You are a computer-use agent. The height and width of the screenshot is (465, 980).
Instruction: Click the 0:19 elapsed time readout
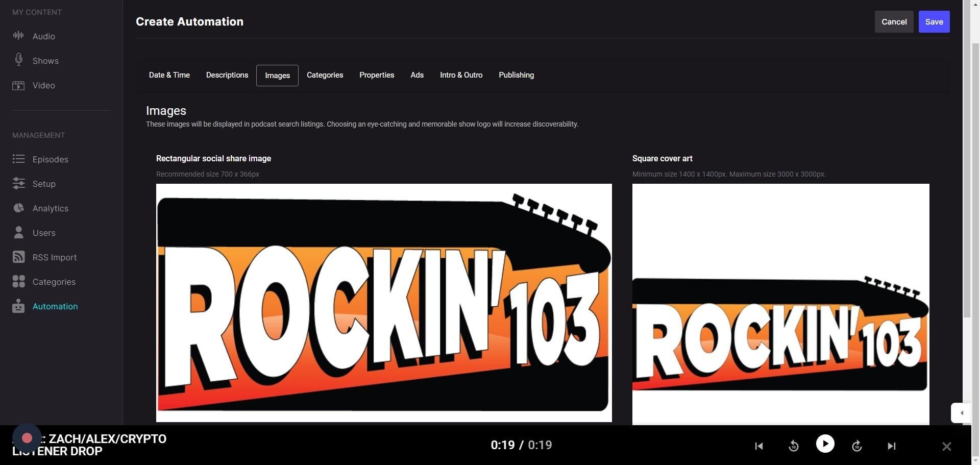(503, 445)
